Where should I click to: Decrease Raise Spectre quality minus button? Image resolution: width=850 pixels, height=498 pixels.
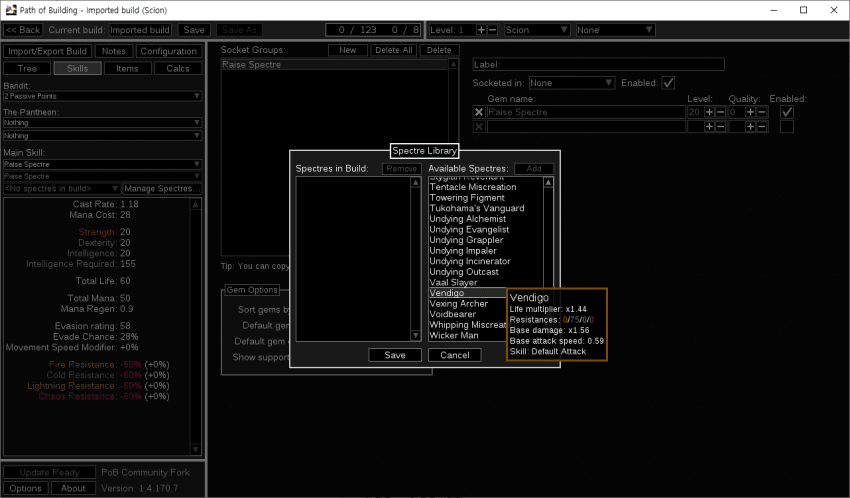762,112
